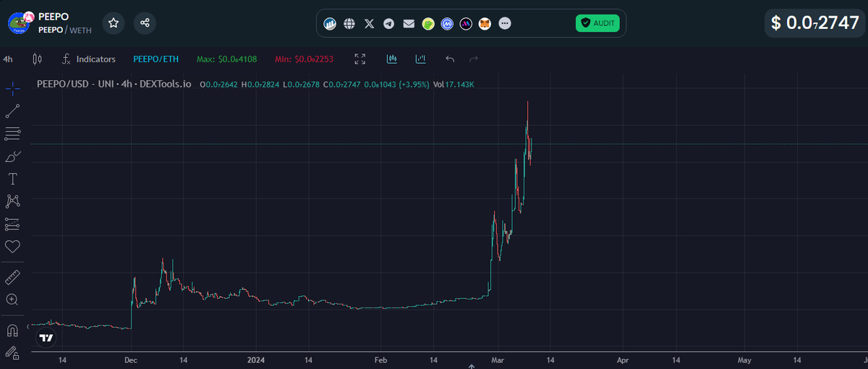This screenshot has height=369, width=868.
Task: Select the trend line drawing tool
Action: point(12,111)
